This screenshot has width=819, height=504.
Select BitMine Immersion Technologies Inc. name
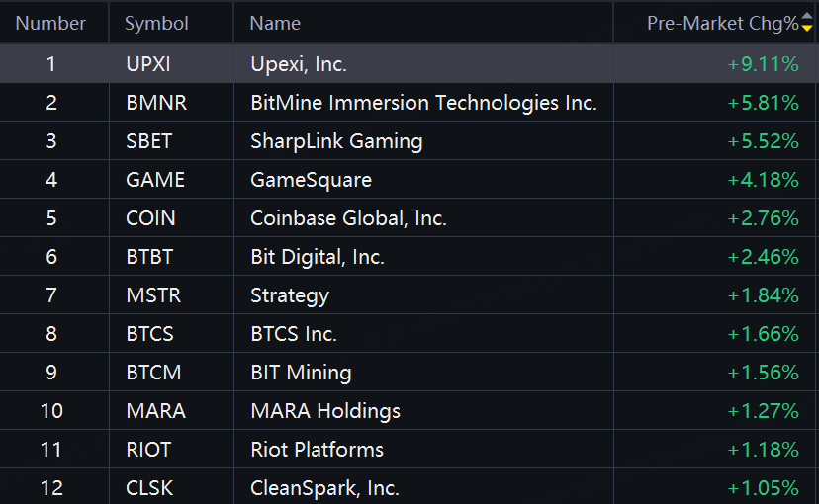(x=423, y=103)
